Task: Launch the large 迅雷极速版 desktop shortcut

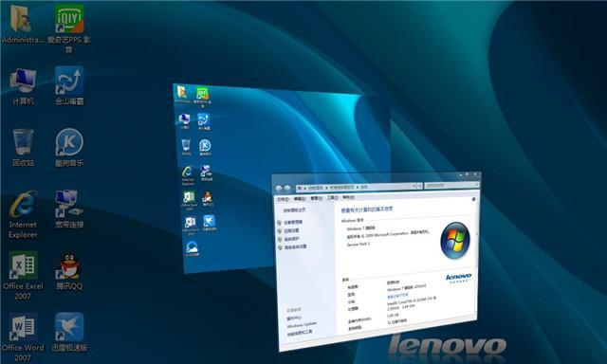Action: [x=69, y=332]
